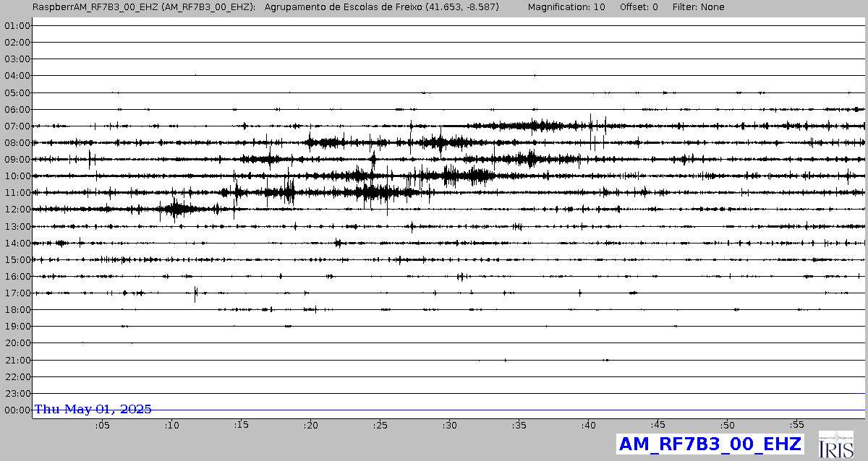Click the Thu May 01, 2025 date label
This screenshot has height=461, width=868.
click(x=93, y=409)
